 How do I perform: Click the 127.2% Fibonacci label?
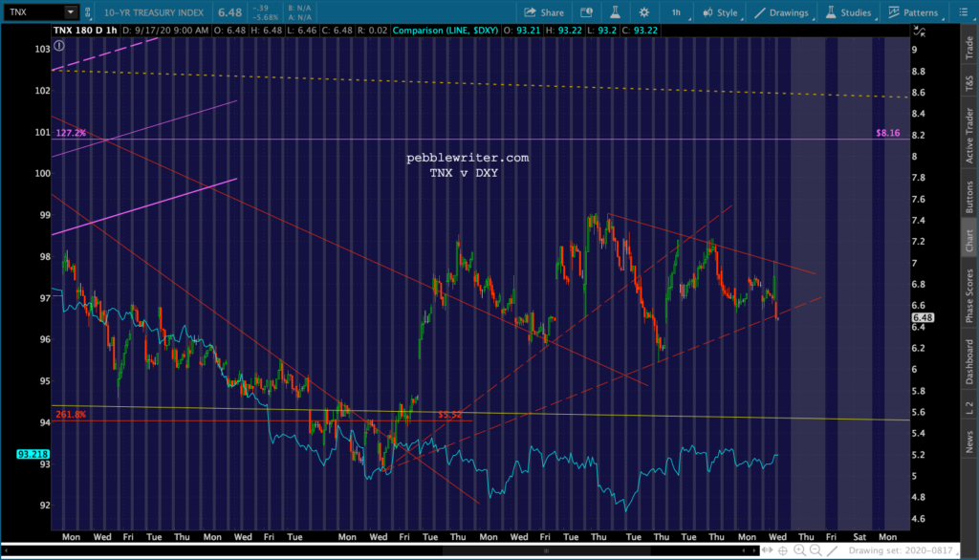pos(71,133)
